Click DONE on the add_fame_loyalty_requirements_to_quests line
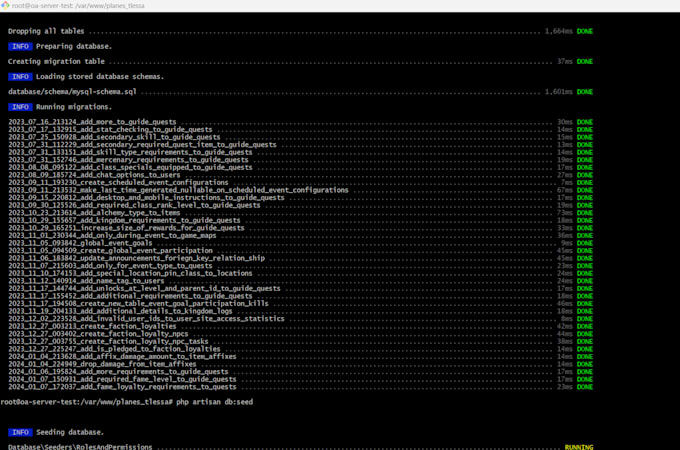680x450 pixels. point(585,388)
